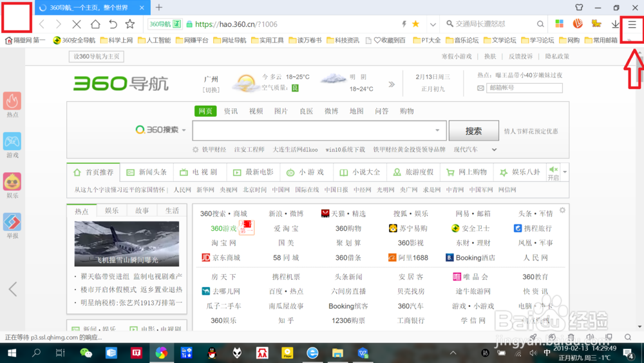Click the Windows Start button
The height and width of the screenshot is (363, 644).
pyautogui.click(x=12, y=353)
